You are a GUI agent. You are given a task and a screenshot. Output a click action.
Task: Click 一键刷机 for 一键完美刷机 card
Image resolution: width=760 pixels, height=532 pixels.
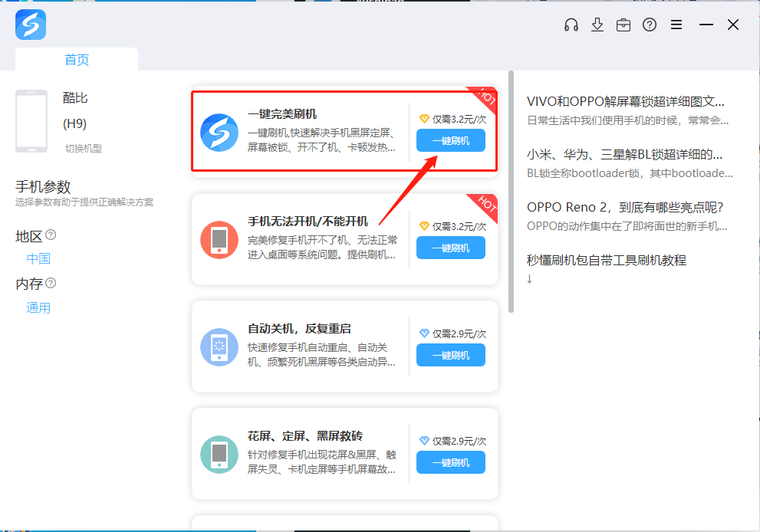click(x=451, y=140)
